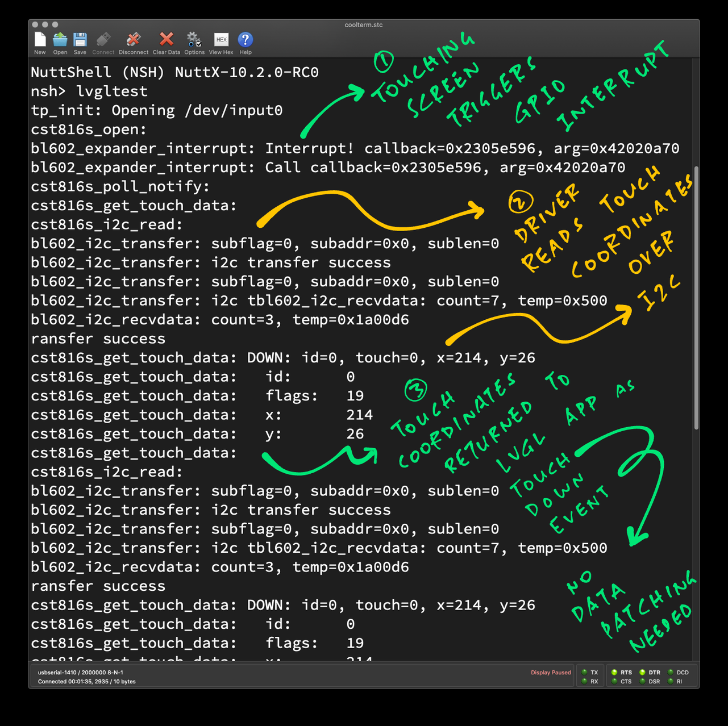This screenshot has height=726, width=728.
Task: Click the greyed Connect icon
Action: point(103,40)
